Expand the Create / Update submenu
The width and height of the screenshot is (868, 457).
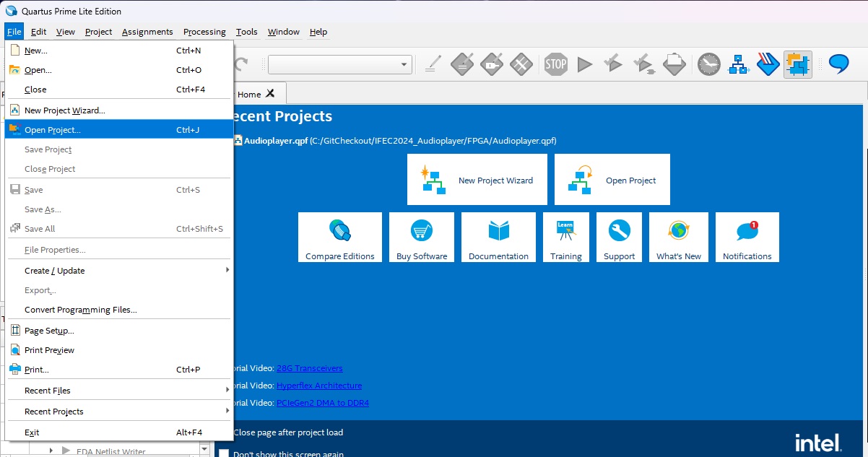pyautogui.click(x=119, y=271)
